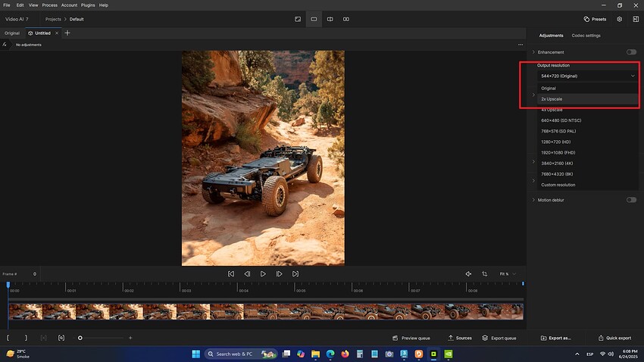Toggle the Motion deblur switch
The width and height of the screenshot is (644, 362).
coord(631,200)
